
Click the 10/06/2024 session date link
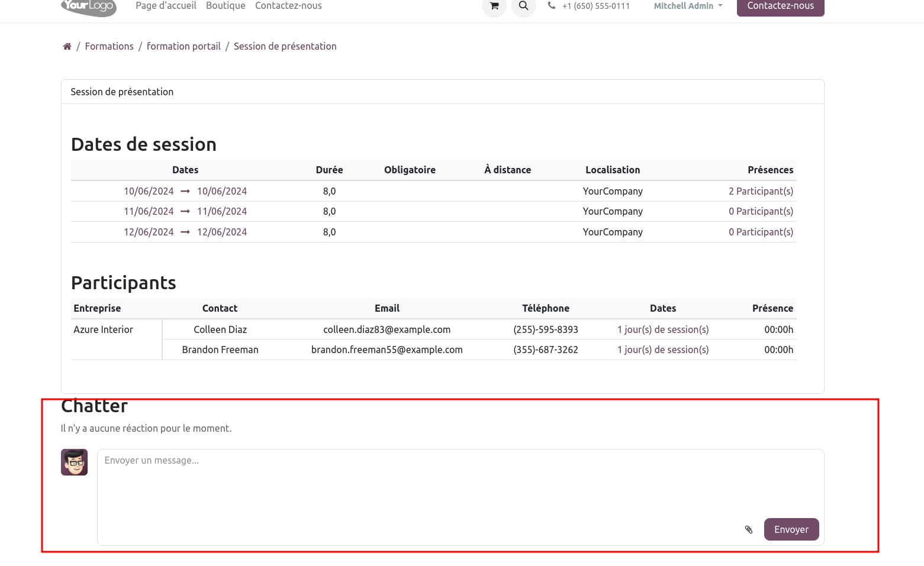point(149,191)
